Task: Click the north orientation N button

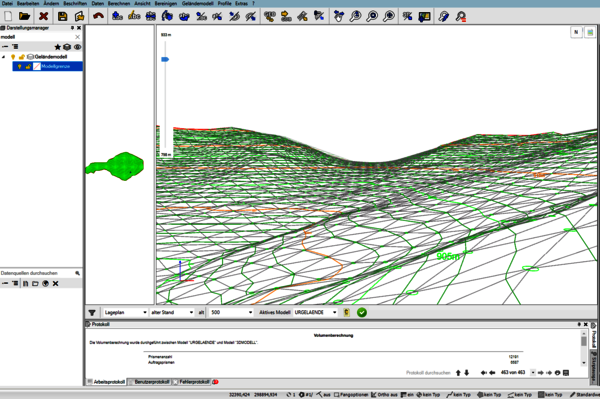Action: [x=576, y=33]
